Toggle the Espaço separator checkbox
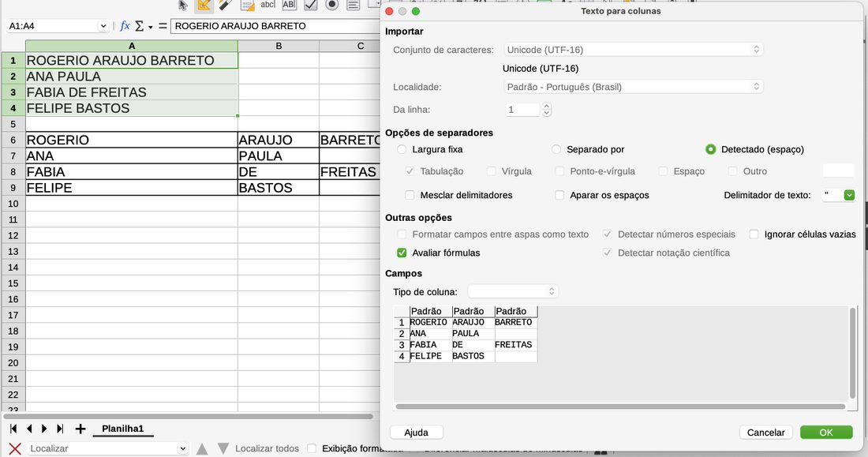The width and height of the screenshot is (868, 457). [x=663, y=171]
